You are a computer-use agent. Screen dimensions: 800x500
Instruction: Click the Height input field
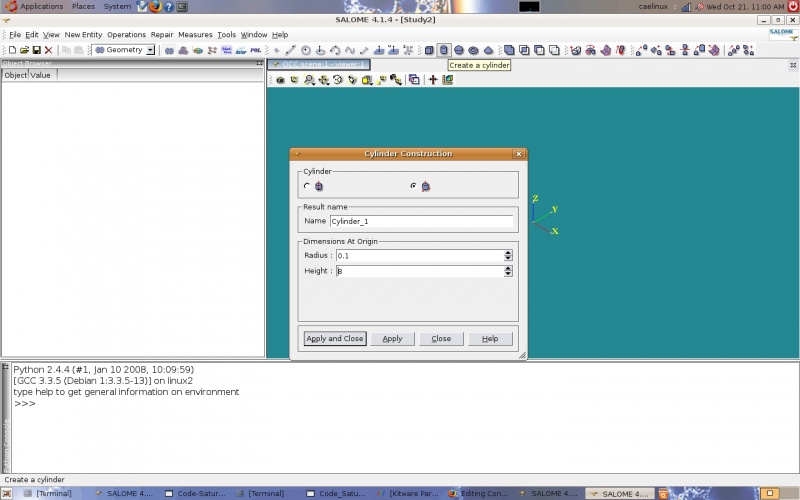tap(419, 271)
